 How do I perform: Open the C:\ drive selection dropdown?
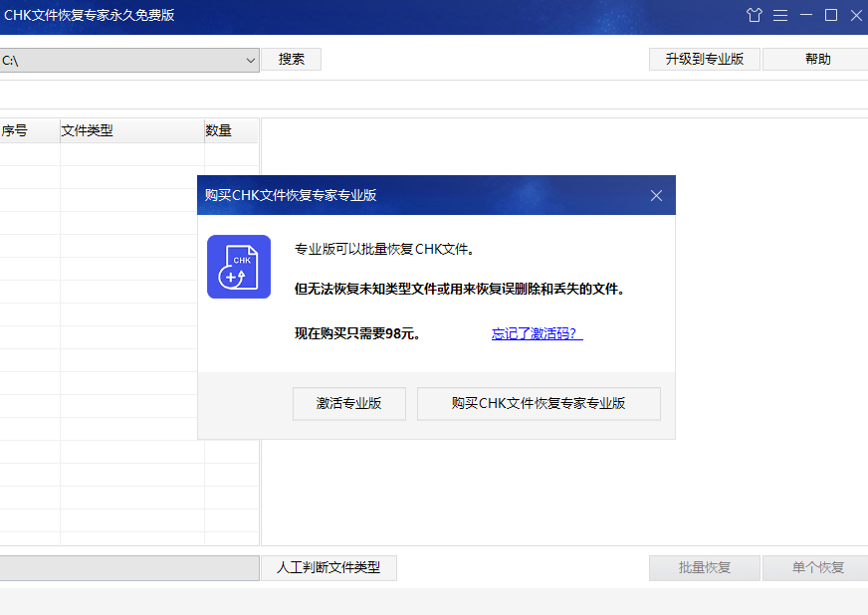click(129, 60)
